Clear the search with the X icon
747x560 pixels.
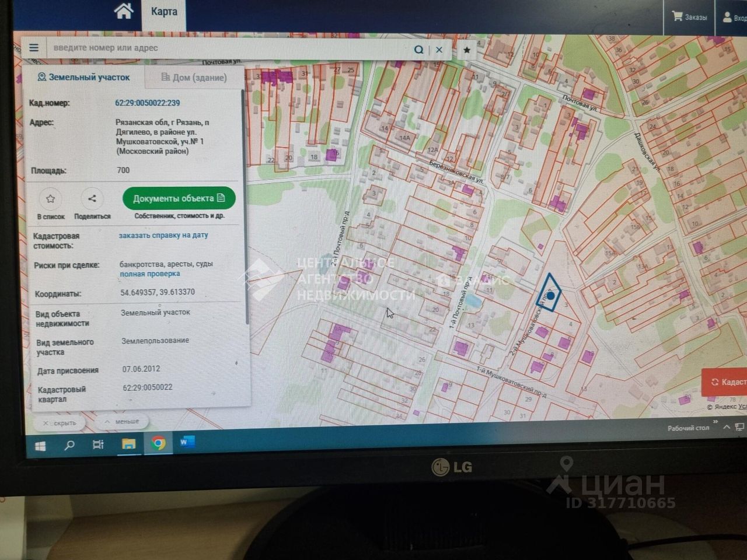coord(439,50)
